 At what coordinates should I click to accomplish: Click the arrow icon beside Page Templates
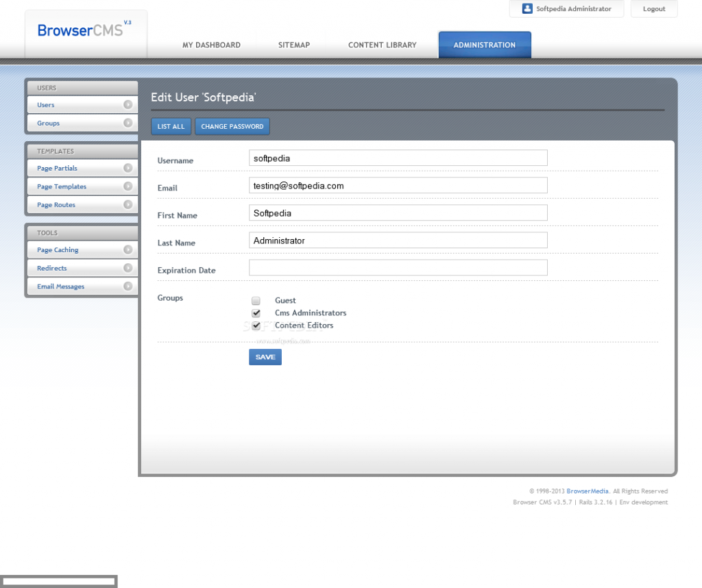tap(128, 186)
